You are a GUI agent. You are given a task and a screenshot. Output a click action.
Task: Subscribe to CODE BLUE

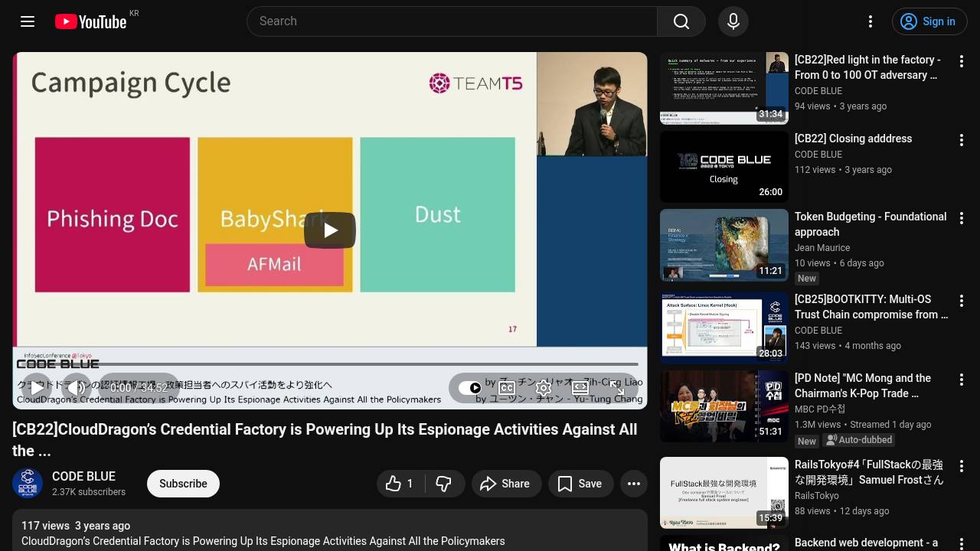183,484
